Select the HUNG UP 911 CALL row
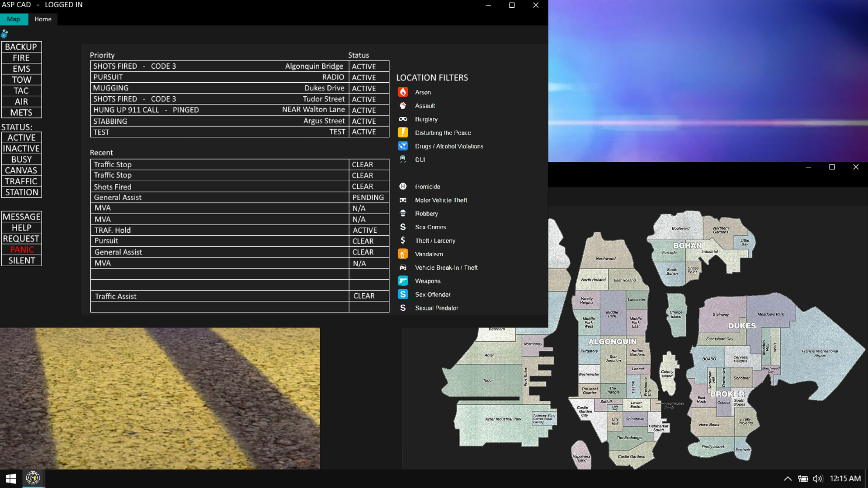 (x=240, y=110)
